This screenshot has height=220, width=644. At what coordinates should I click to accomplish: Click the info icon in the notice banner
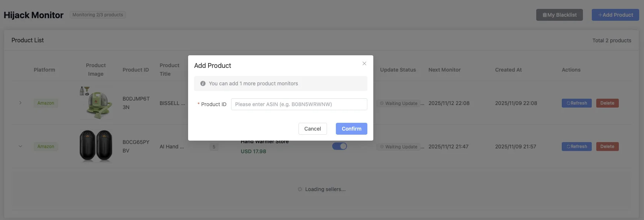(x=203, y=83)
